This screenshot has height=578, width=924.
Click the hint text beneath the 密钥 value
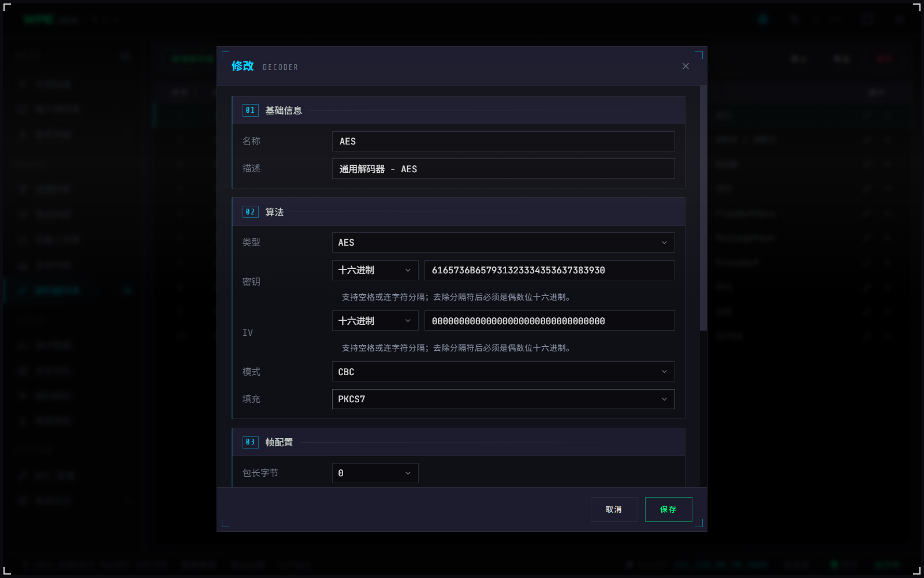point(456,297)
